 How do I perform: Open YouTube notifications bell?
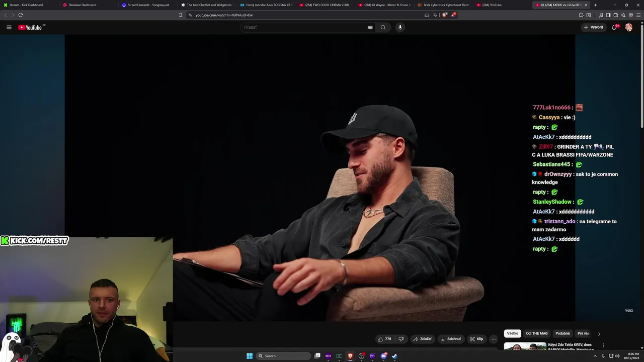click(x=614, y=27)
